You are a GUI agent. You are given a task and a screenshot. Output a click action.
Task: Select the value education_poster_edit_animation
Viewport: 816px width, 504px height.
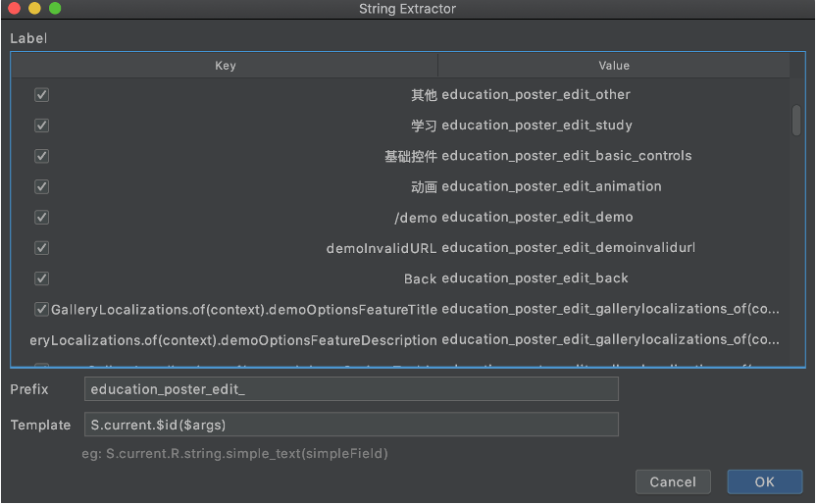coord(551,186)
